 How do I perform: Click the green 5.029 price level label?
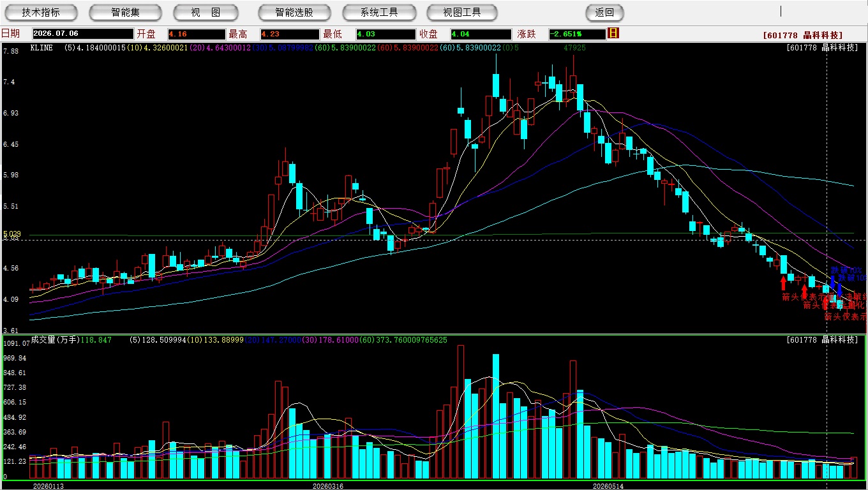pyautogui.click(x=12, y=234)
